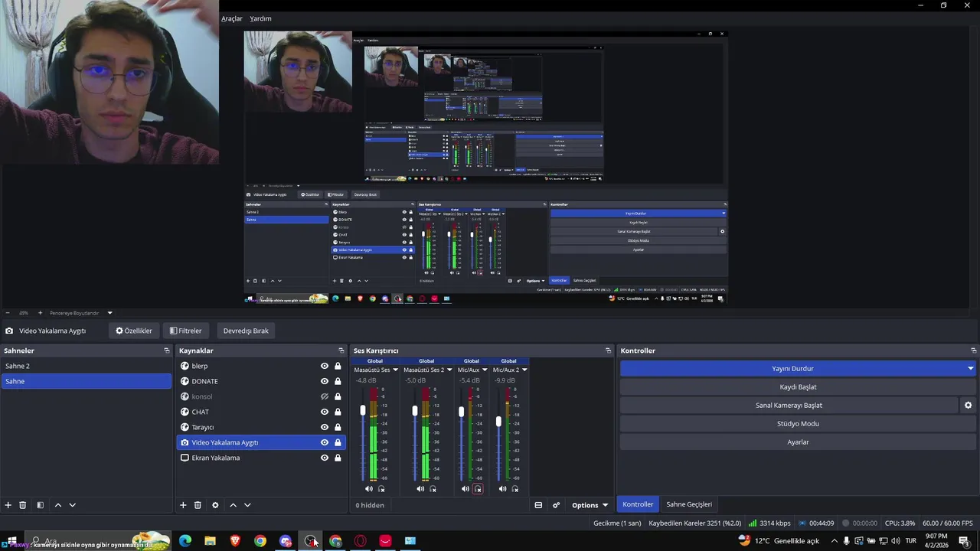Screen dimensions: 980x551
Task: Click the Devredışı Bırak button
Action: (x=246, y=331)
